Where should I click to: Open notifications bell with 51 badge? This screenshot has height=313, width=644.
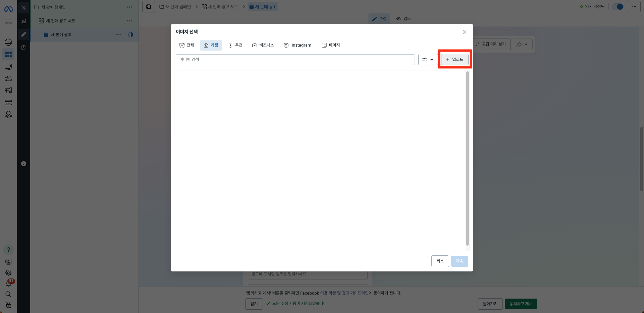(x=8, y=284)
